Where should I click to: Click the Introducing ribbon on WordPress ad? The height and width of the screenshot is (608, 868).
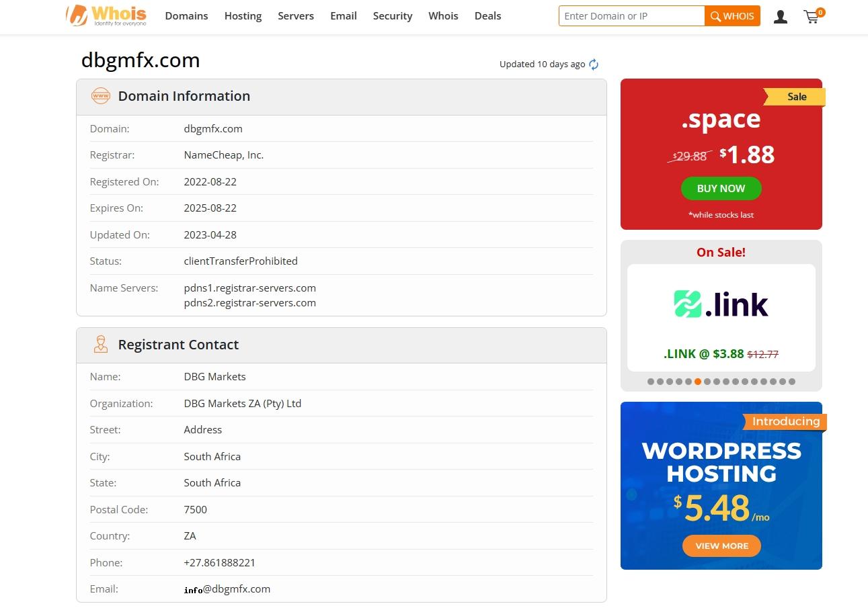coord(785,422)
